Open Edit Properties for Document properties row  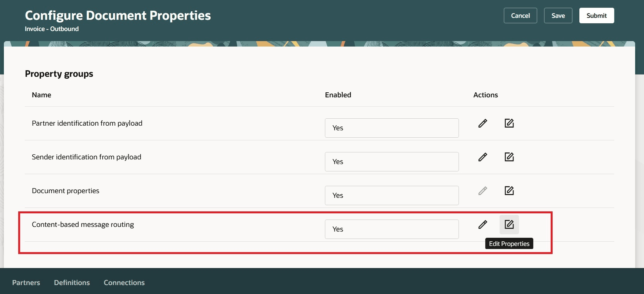point(509,191)
